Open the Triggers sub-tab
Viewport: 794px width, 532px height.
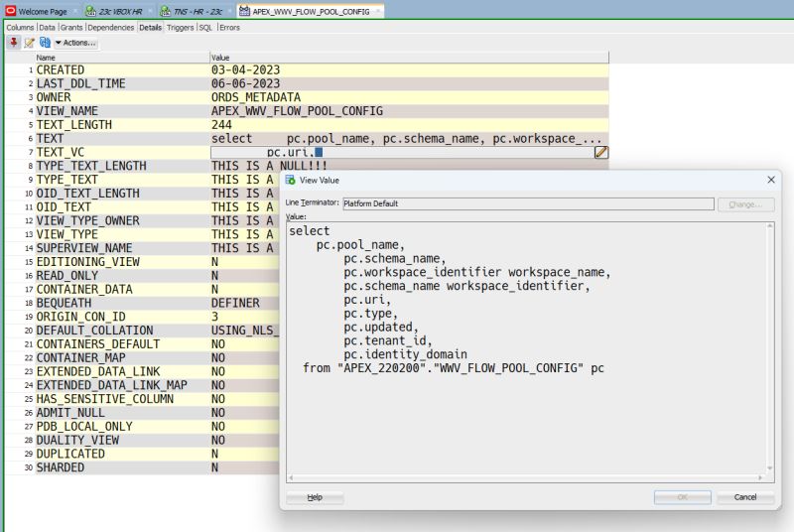[181, 28]
